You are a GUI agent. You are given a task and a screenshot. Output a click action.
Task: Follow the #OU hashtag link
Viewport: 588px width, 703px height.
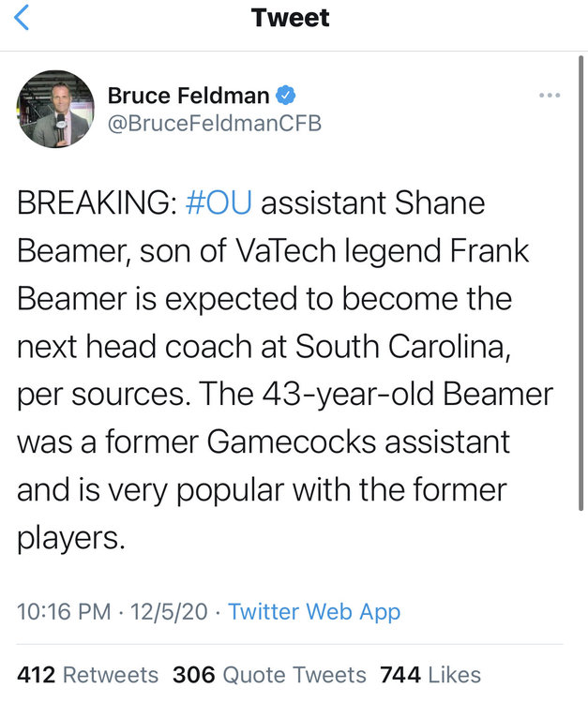[x=219, y=203]
